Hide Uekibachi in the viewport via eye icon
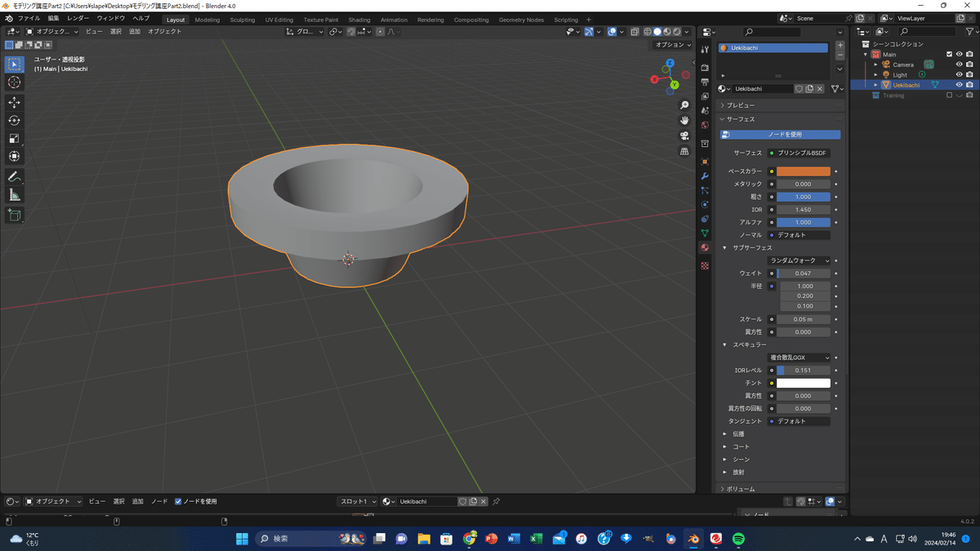 [960, 85]
